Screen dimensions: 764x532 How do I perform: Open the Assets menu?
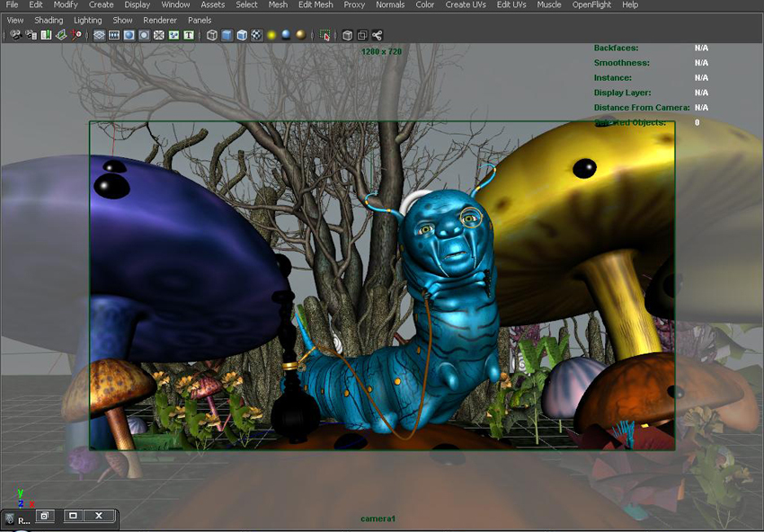(213, 4)
